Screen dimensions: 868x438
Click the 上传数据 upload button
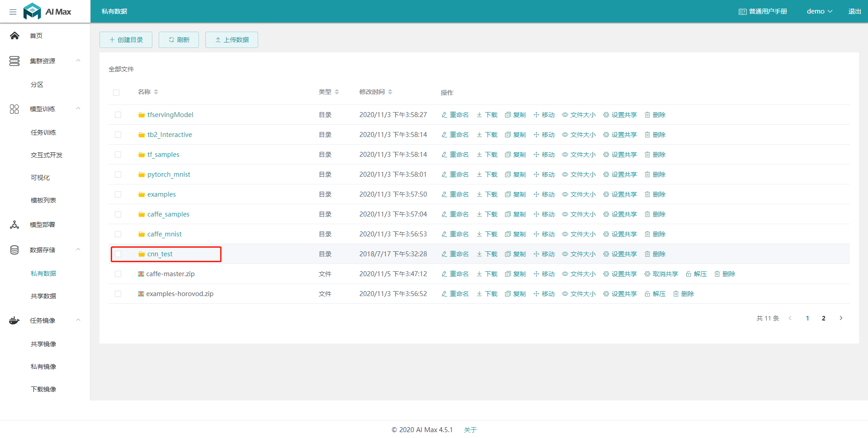point(231,39)
